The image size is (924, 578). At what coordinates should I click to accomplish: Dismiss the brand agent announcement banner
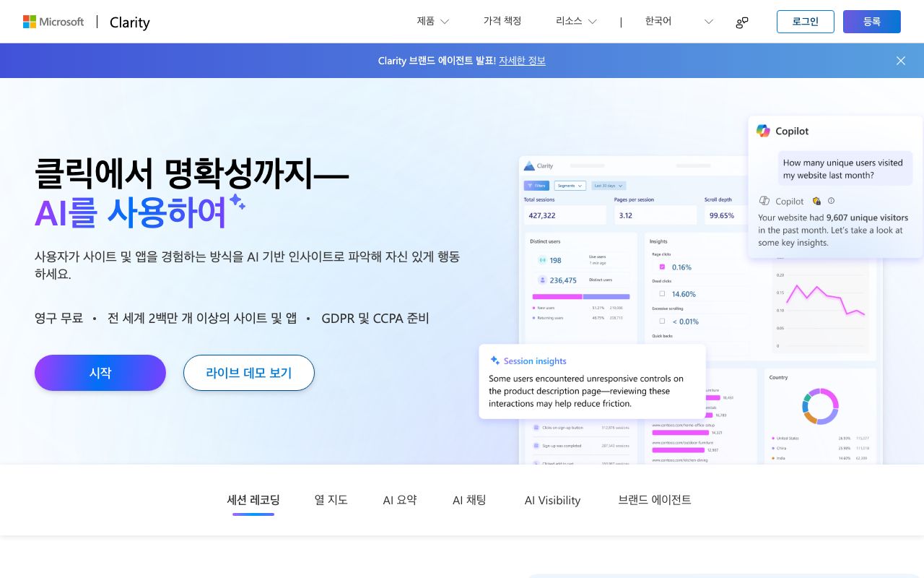[x=901, y=61]
